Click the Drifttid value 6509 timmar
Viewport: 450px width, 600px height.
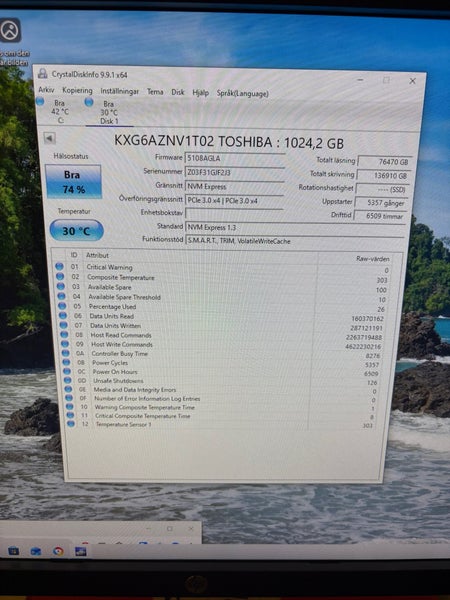click(380, 216)
